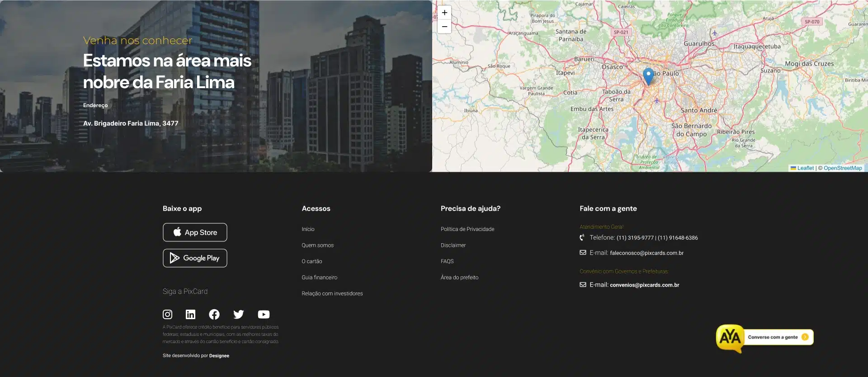
Task: Open PixCard's Instagram profile
Action: click(x=167, y=314)
